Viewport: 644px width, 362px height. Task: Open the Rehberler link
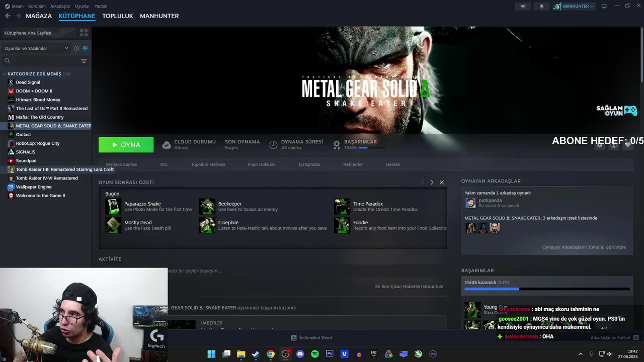(353, 164)
